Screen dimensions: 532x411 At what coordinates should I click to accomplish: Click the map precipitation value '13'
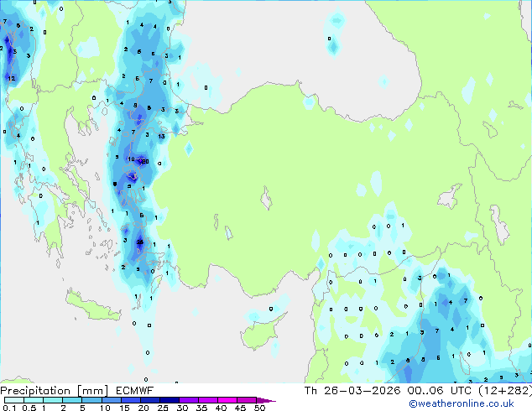tap(161, 137)
